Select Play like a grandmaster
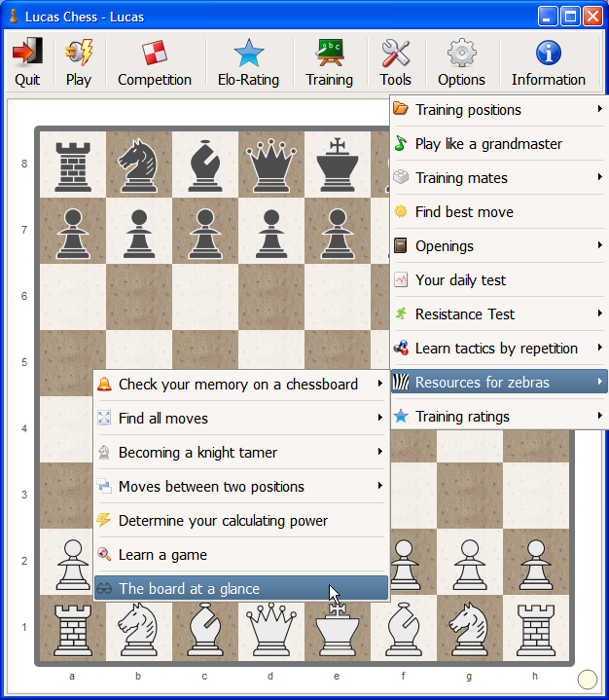Viewport: 609px width, 700px height. point(499,144)
